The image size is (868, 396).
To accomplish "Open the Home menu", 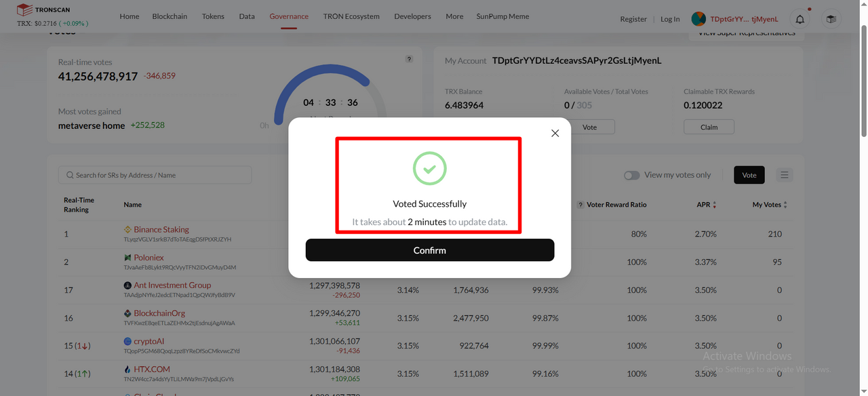I will 130,16.
